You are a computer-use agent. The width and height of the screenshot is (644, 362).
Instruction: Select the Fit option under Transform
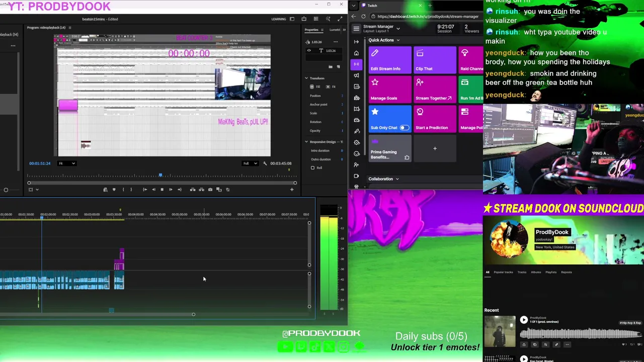331,87
